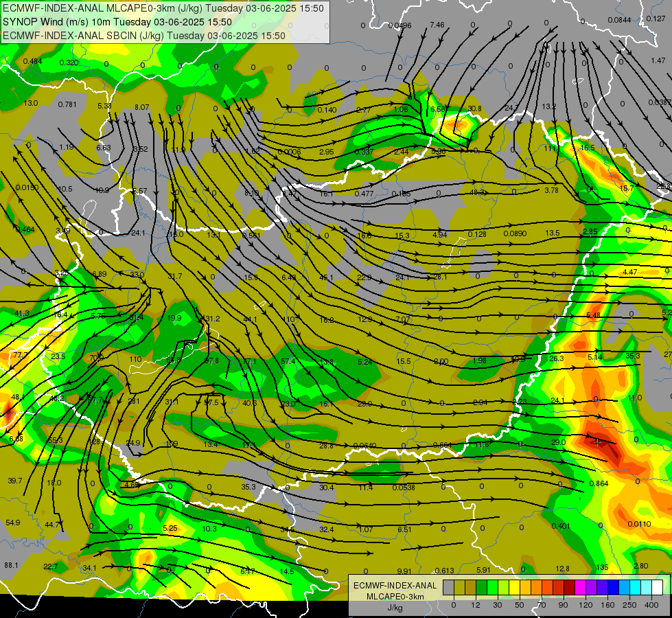Pick the purple legend swatch

click(x=591, y=587)
